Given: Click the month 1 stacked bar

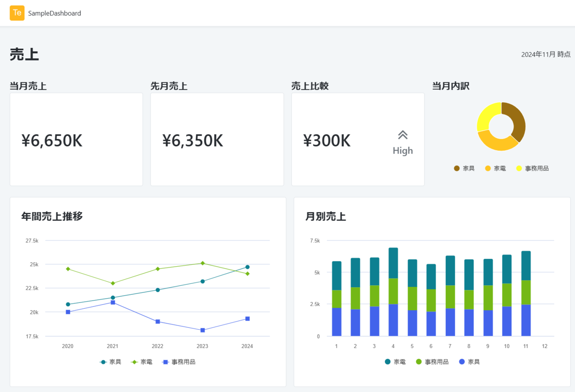Looking at the screenshot, I should (337, 299).
